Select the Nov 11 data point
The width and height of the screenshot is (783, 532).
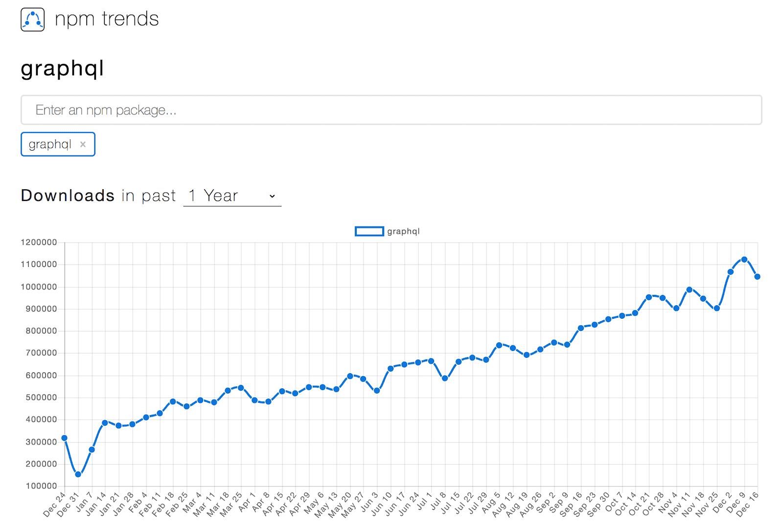690,289
